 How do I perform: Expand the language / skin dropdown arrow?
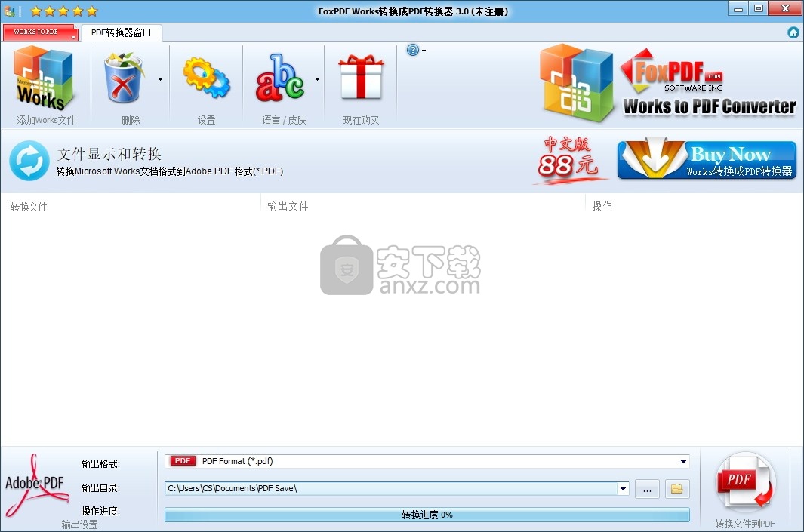point(317,79)
